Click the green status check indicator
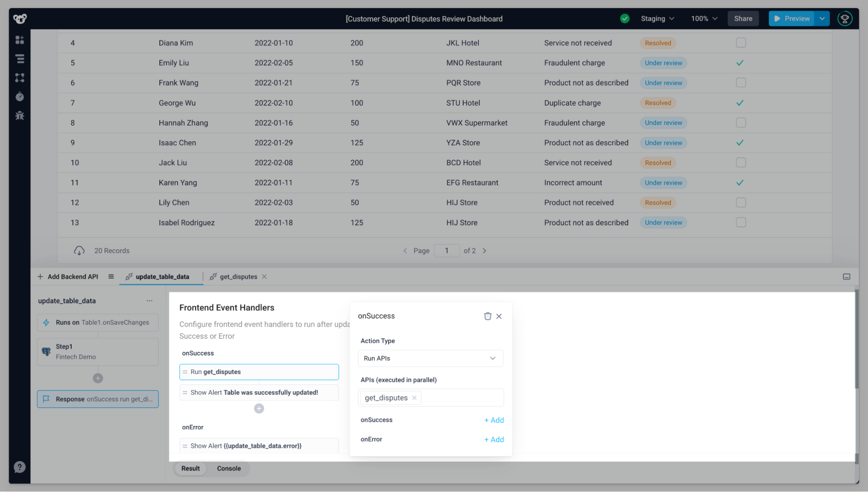The image size is (868, 492). (625, 18)
